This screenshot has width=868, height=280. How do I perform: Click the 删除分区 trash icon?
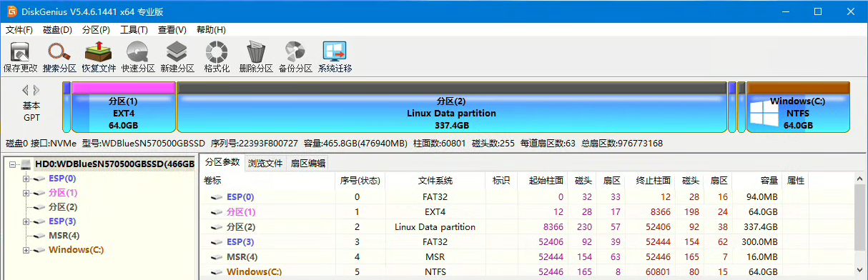(x=256, y=57)
